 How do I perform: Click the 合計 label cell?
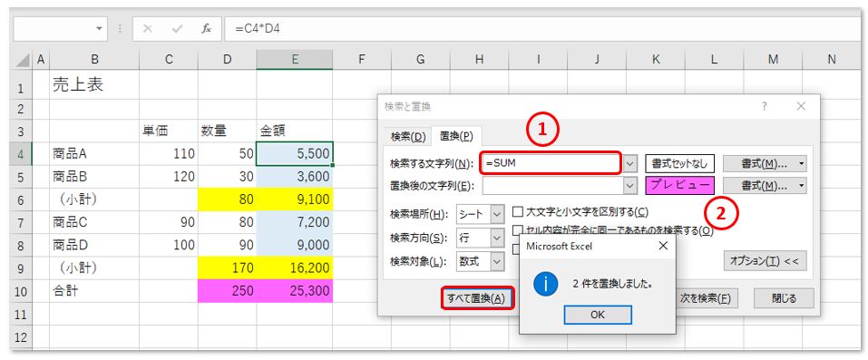click(x=94, y=291)
